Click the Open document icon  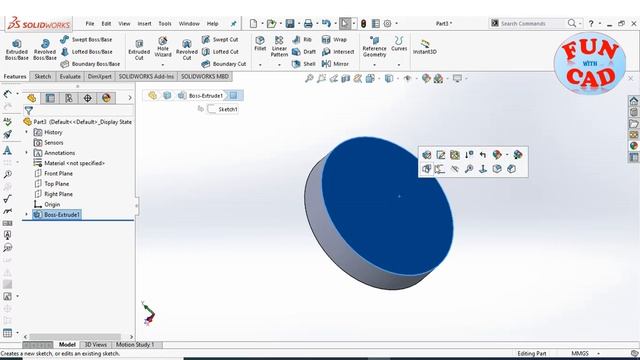[x=271, y=24]
